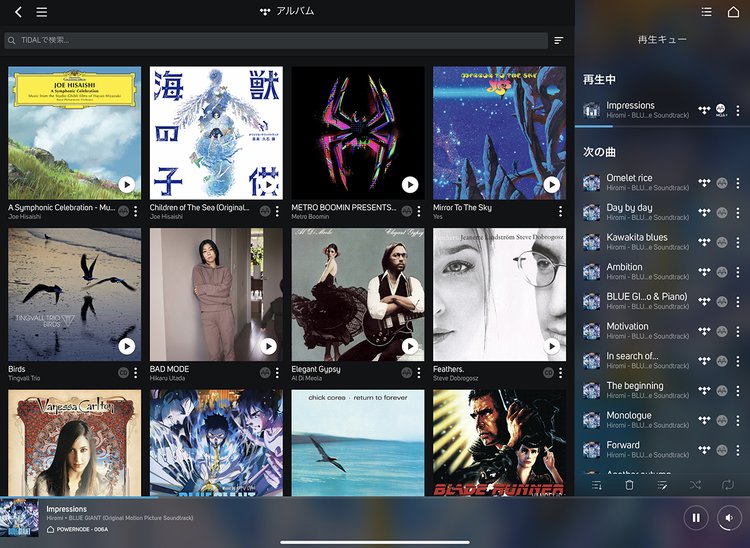The image size is (750, 548).
Task: Open more options for Elegant Gypsy
Action: (x=418, y=373)
